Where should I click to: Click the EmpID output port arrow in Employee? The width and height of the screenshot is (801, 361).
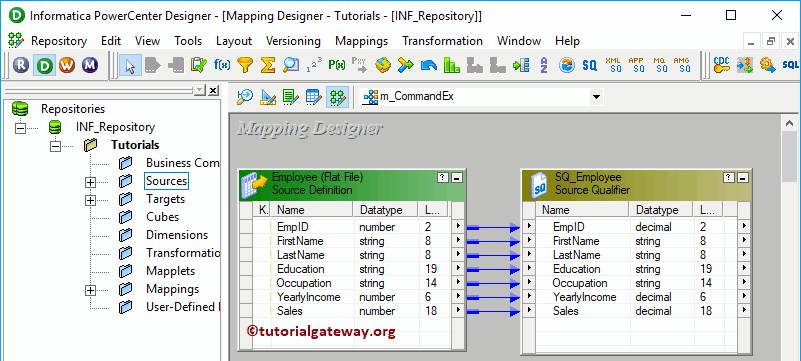coord(458,226)
